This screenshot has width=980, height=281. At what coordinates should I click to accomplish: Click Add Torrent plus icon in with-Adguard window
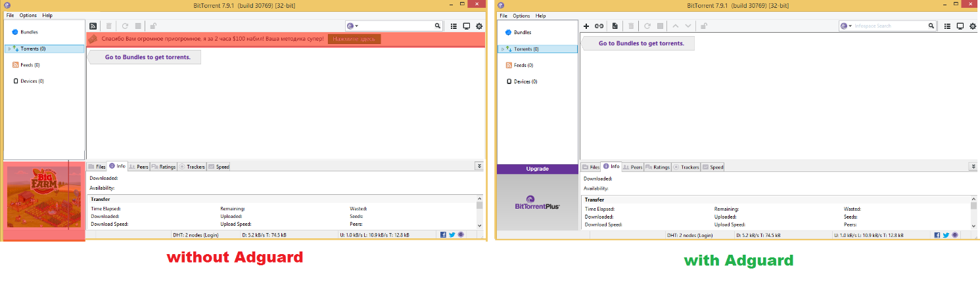586,26
